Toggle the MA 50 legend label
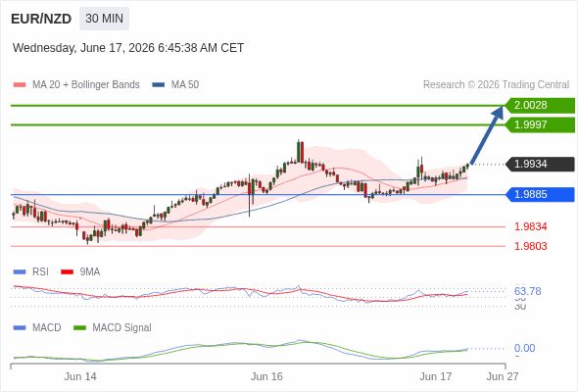Screen dimensions: 578x392 (185, 85)
